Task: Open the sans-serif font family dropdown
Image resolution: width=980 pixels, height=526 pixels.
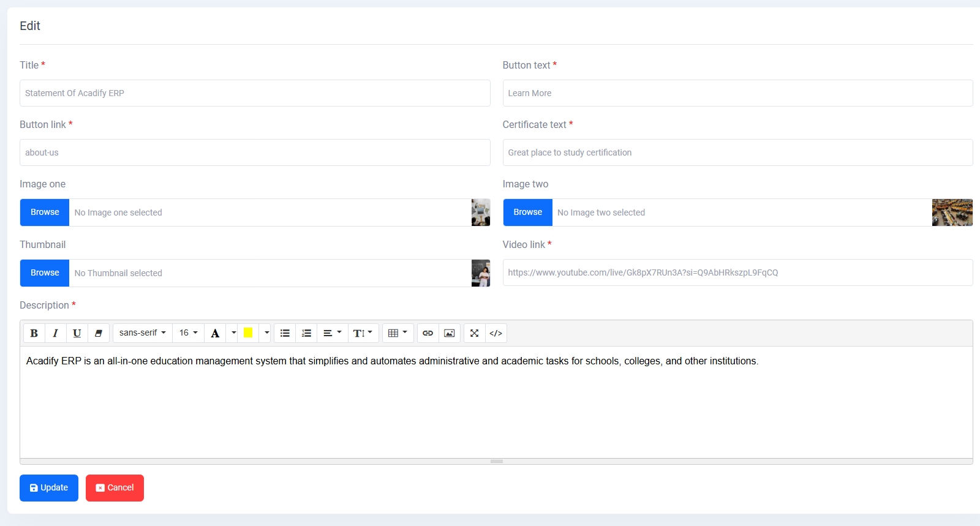Action: [x=143, y=333]
